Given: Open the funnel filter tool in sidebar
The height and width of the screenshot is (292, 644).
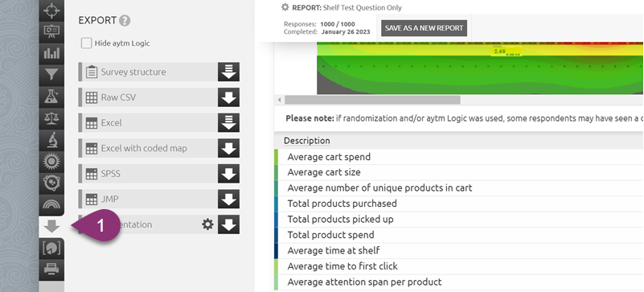Looking at the screenshot, I should coord(51,74).
